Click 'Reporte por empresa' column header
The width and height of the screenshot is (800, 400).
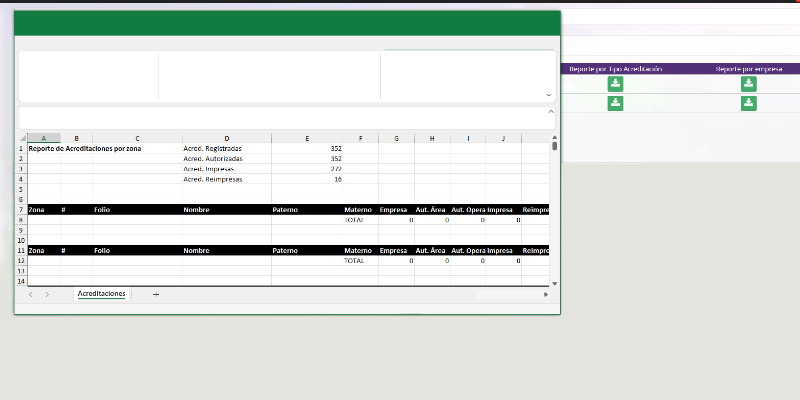pyautogui.click(x=748, y=69)
